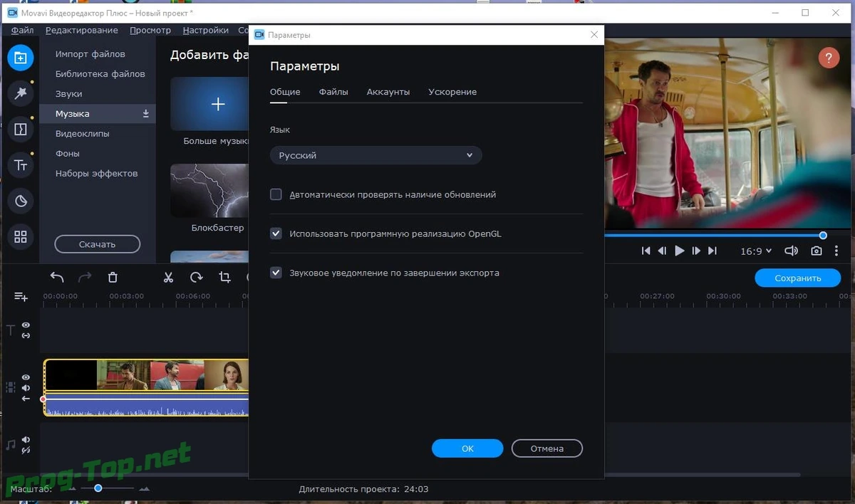Toggle the audio track unlink icon
Image resolution: width=855 pixels, height=504 pixels.
(x=26, y=450)
